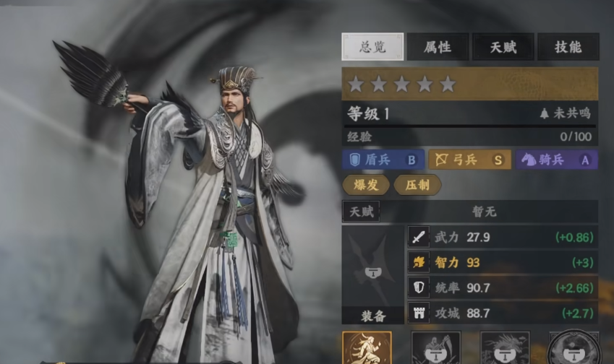Click the flame icon beside 智力
Viewport: 614px width, 364px height.
pyautogui.click(x=419, y=262)
